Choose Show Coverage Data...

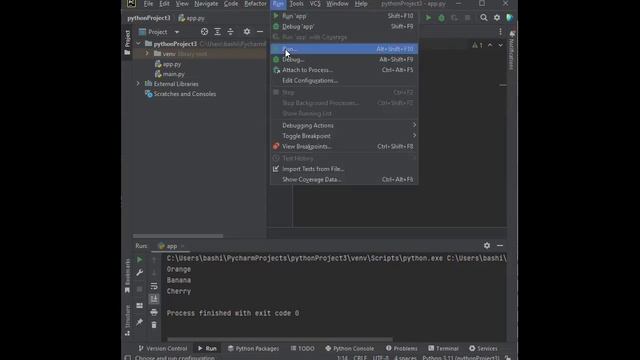tap(344, 180)
